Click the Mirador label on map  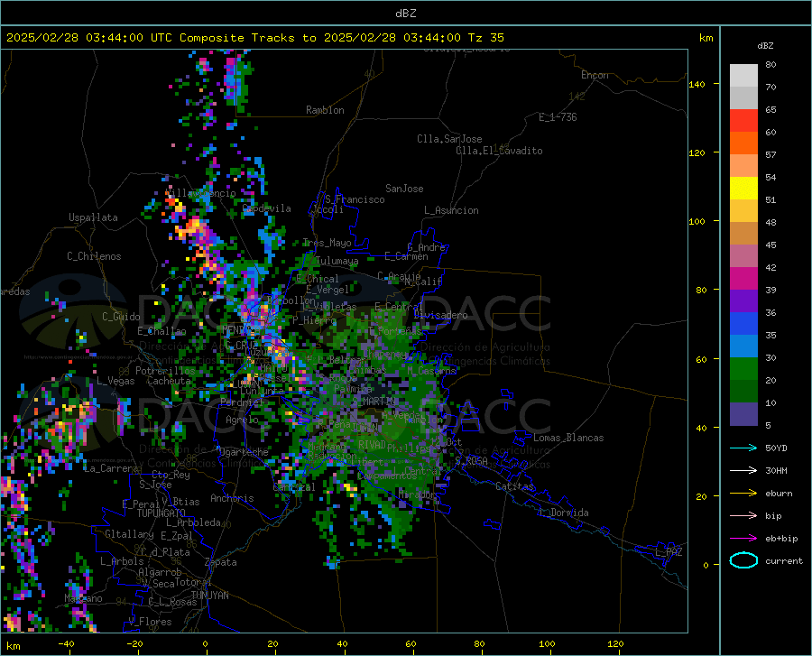(418, 495)
